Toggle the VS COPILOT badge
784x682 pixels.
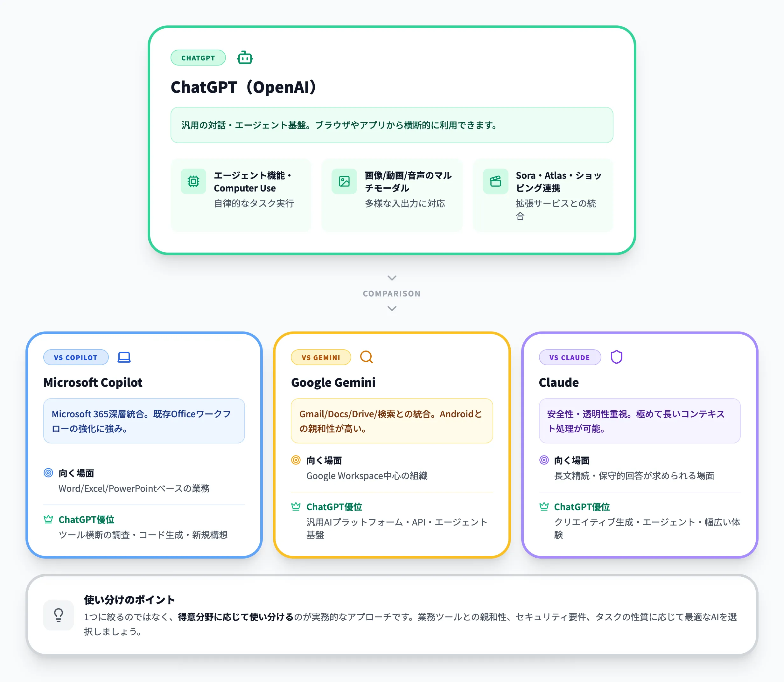[x=76, y=357]
